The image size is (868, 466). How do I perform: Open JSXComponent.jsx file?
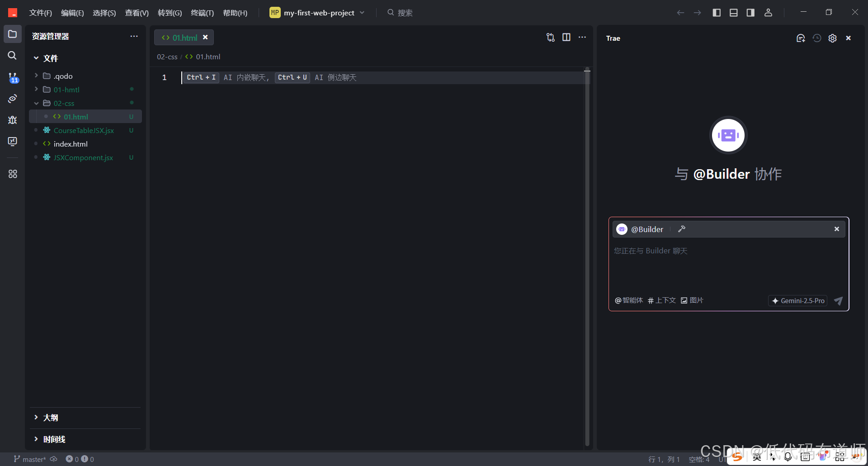86,157
